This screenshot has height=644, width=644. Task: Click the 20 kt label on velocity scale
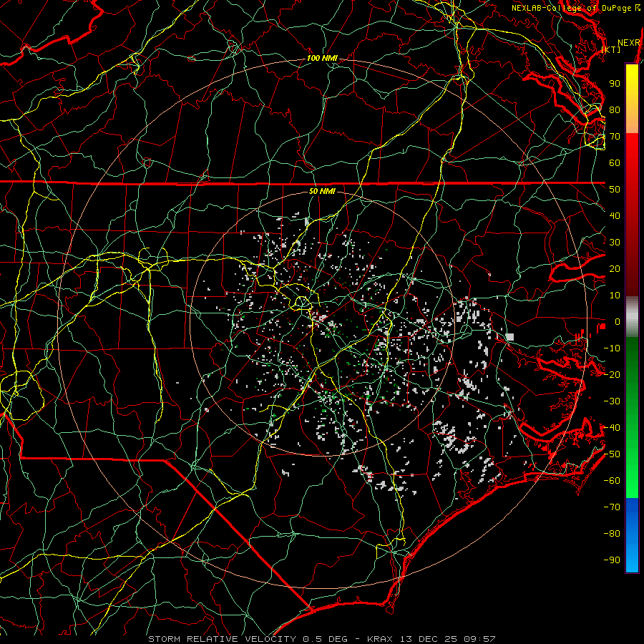click(615, 269)
